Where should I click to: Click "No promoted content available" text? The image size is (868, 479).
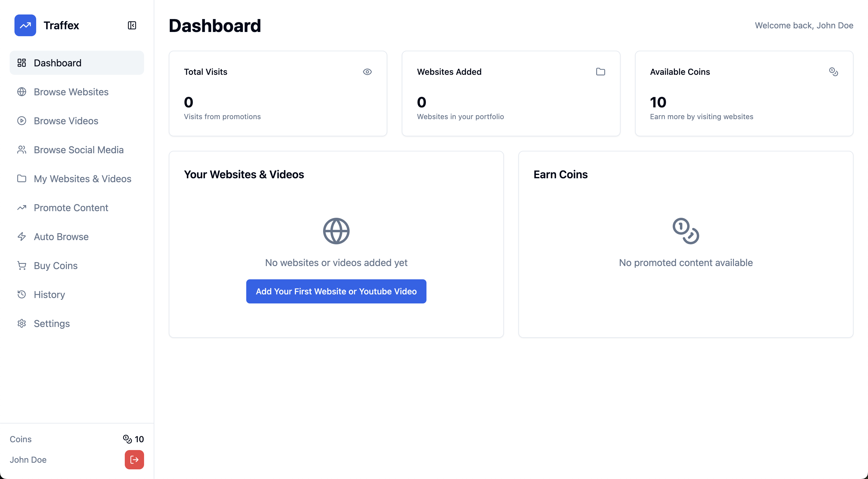coord(686,263)
